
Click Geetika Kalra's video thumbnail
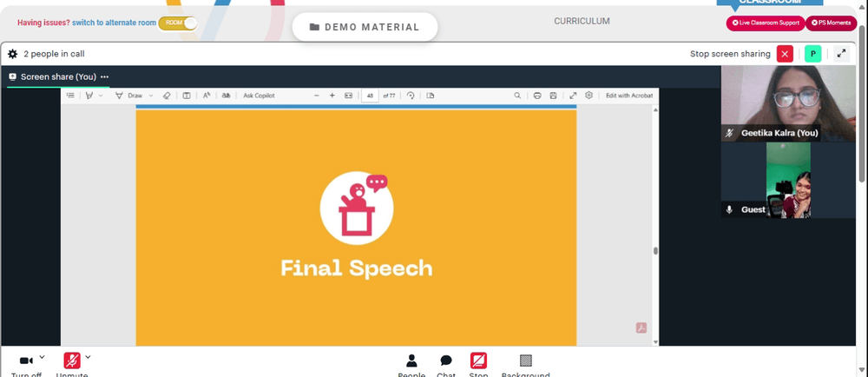pyautogui.click(x=788, y=103)
